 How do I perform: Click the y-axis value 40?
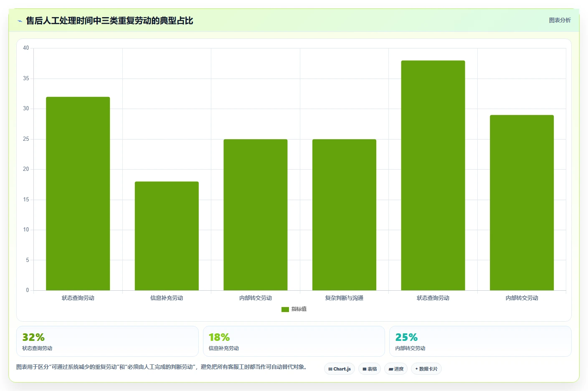[26, 48]
